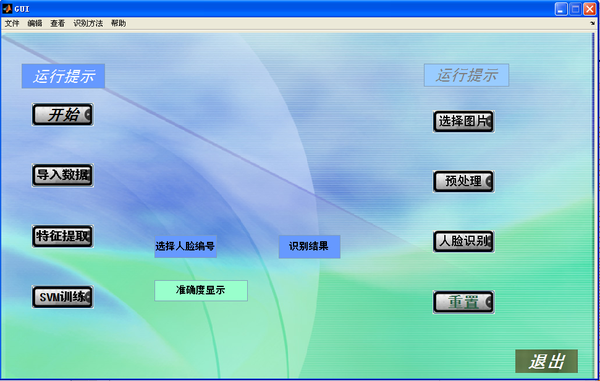Select the 特征提取 feature extraction button
Image resolution: width=600 pixels, height=381 pixels.
click(x=63, y=236)
